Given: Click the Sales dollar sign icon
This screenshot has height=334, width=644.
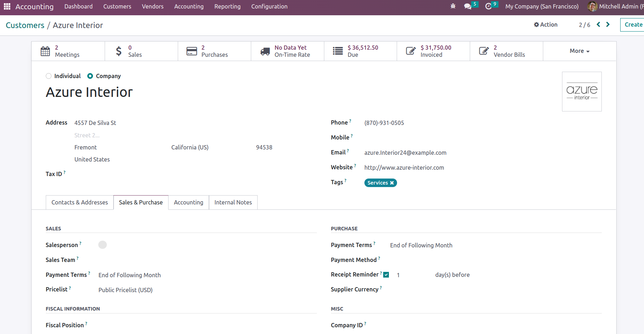Looking at the screenshot, I should click(x=119, y=51).
